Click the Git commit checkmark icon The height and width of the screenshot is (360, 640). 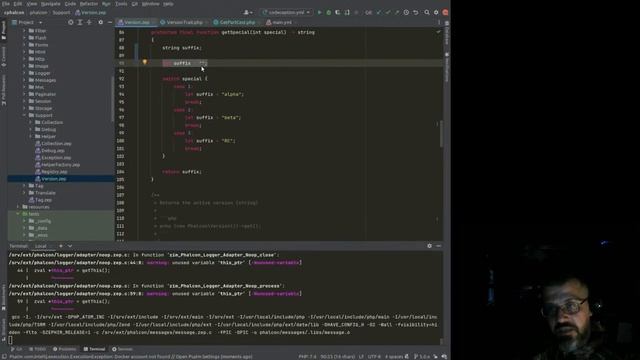(388, 13)
